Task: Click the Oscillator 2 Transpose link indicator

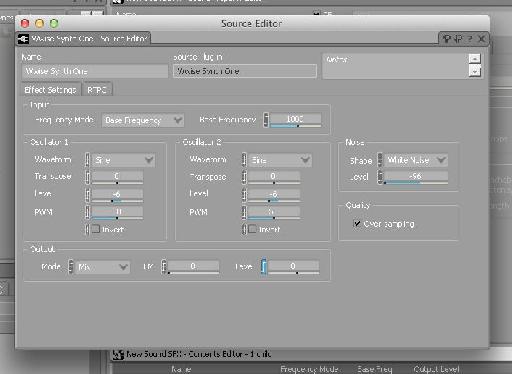Action: pos(244,177)
